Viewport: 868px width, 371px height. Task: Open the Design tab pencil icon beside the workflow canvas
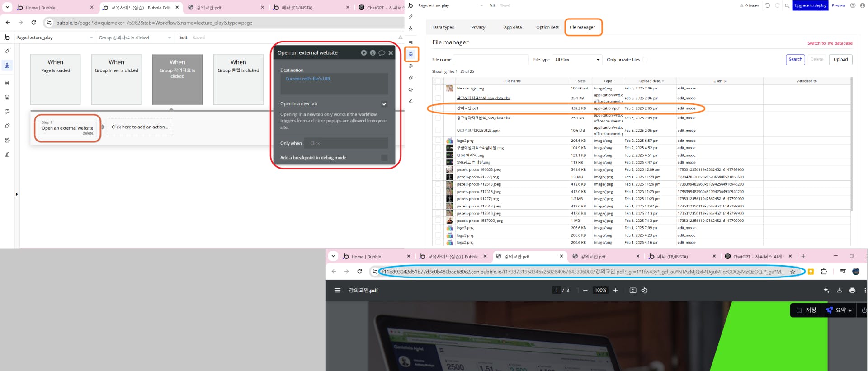click(x=7, y=51)
